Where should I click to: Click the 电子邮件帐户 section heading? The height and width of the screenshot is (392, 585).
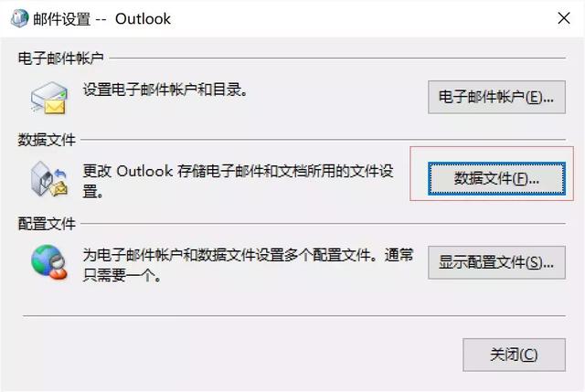coord(61,58)
